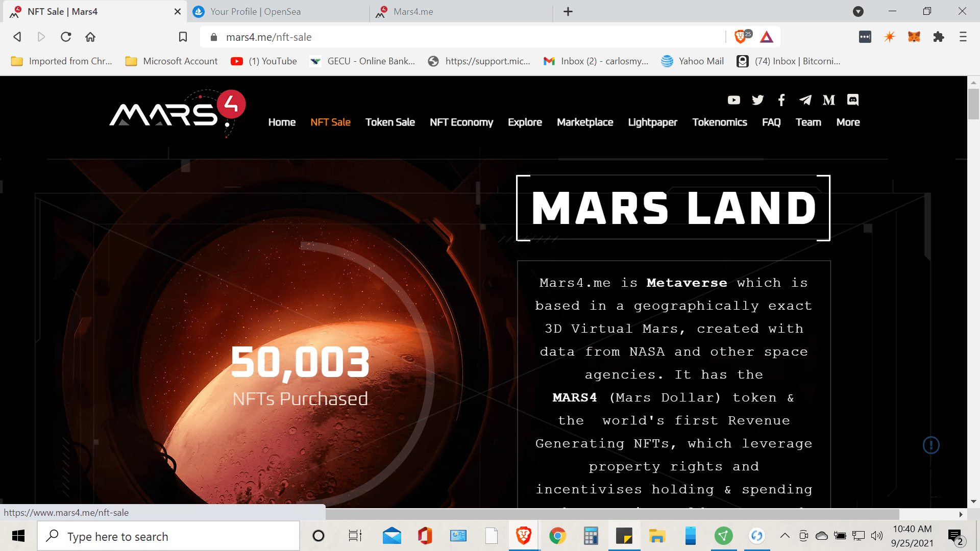Image resolution: width=980 pixels, height=551 pixels.
Task: Show hidden system tray icons
Action: tap(785, 536)
